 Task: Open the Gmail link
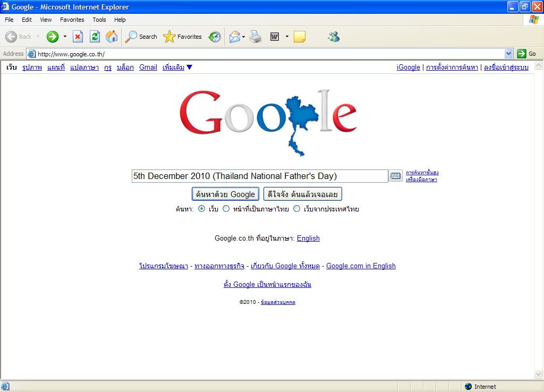148,67
